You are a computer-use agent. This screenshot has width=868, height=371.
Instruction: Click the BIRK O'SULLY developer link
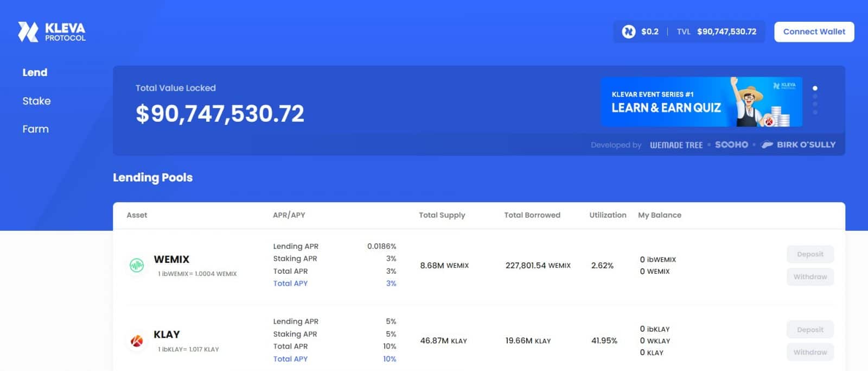click(799, 144)
